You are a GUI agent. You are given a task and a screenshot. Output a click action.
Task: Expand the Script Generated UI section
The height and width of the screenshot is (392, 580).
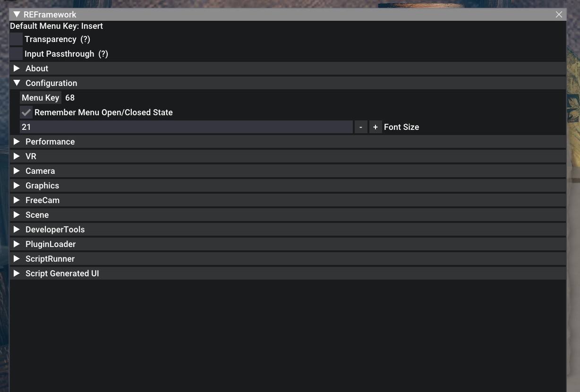click(288, 273)
